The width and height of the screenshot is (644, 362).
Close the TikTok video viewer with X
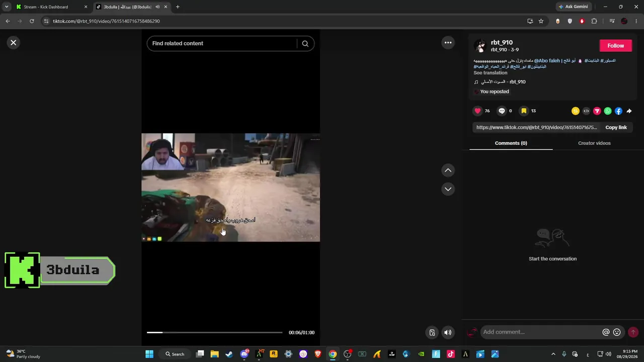[x=14, y=43]
